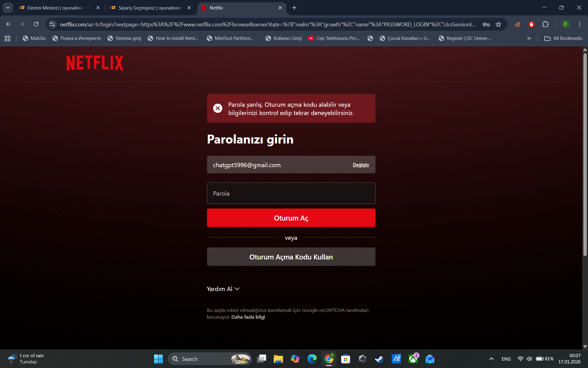View site information in address bar
The width and height of the screenshot is (588, 368).
tap(52, 24)
